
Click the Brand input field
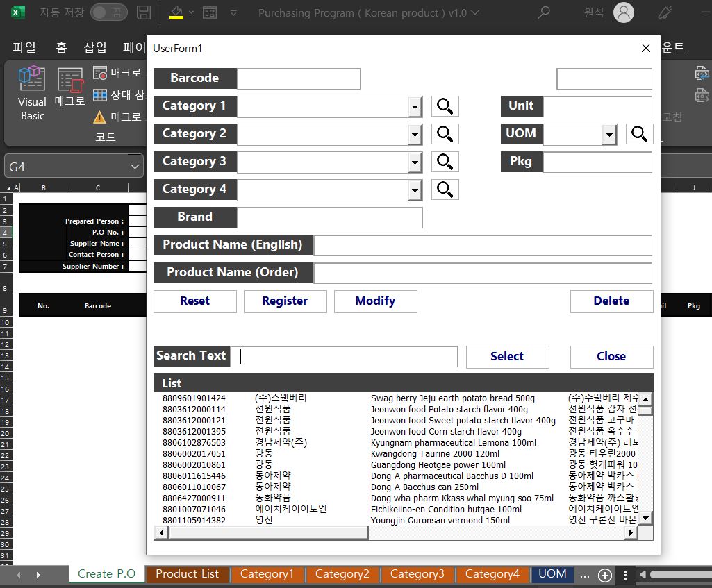(330, 218)
